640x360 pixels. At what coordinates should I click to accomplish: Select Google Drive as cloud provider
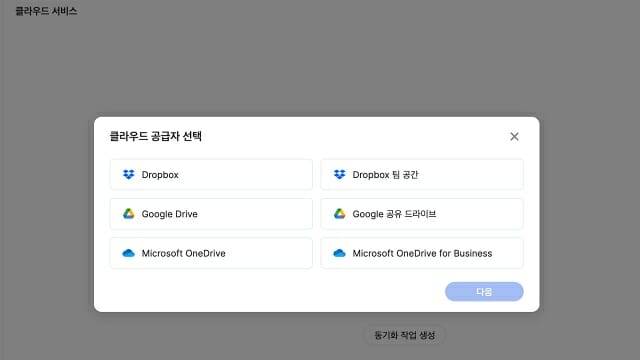tap(211, 214)
